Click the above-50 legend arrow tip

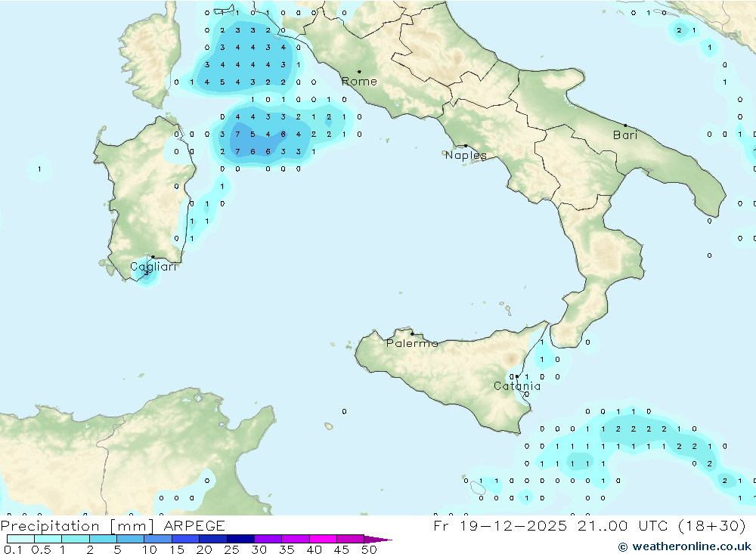click(x=378, y=540)
